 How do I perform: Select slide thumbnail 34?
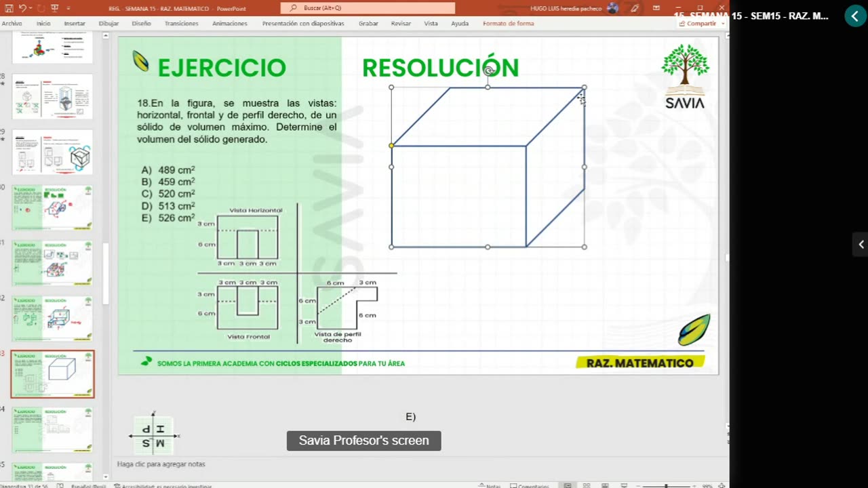[x=52, y=430]
